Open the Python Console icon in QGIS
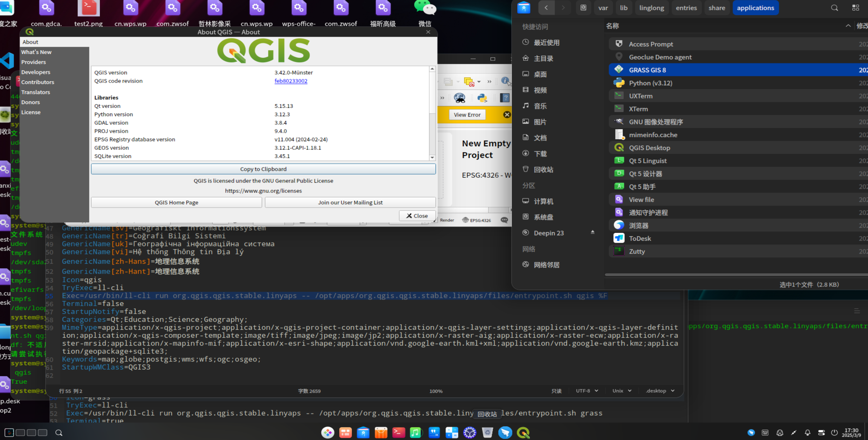Image resolution: width=868 pixels, height=440 pixels. pos(482,98)
